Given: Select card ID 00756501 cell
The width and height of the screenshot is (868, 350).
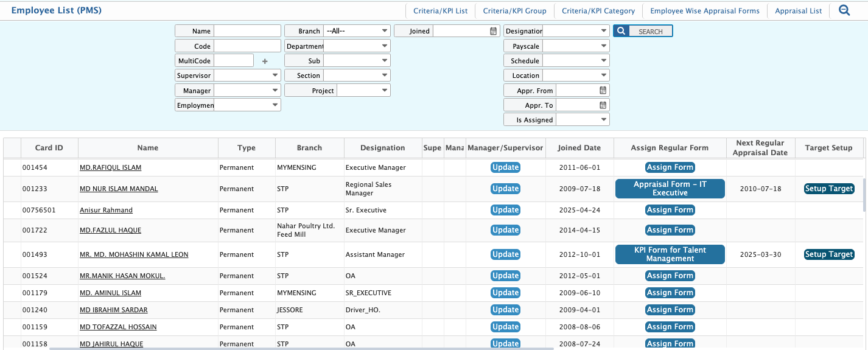Looking at the screenshot, I should pyautogui.click(x=49, y=210).
